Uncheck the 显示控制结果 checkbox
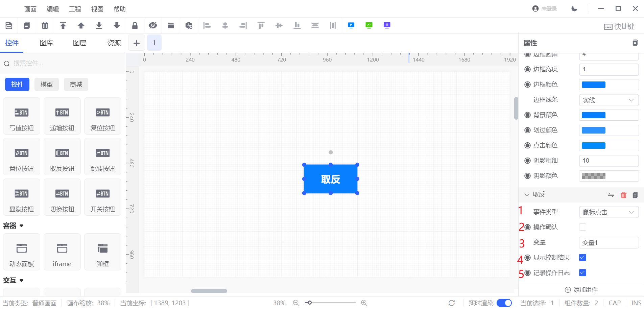 pyautogui.click(x=582, y=258)
